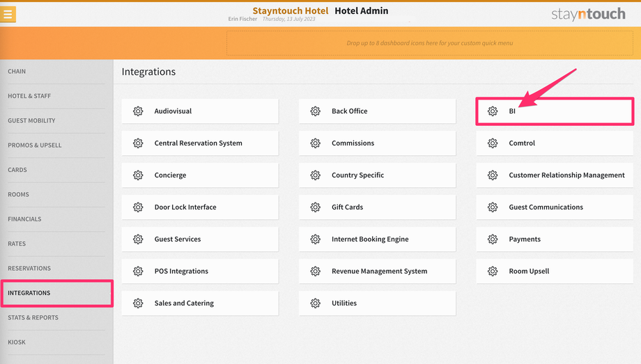Open Guest Communications integration
The height and width of the screenshot is (364, 641).
click(x=555, y=207)
